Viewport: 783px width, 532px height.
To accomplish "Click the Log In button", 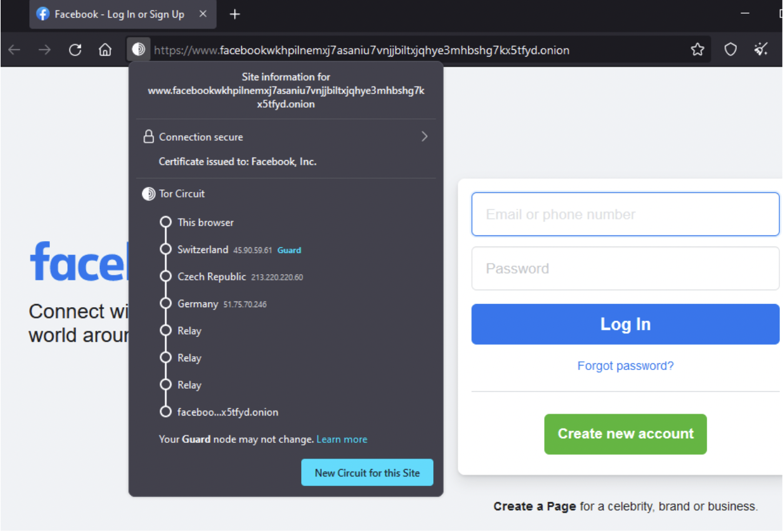I will pyautogui.click(x=625, y=324).
